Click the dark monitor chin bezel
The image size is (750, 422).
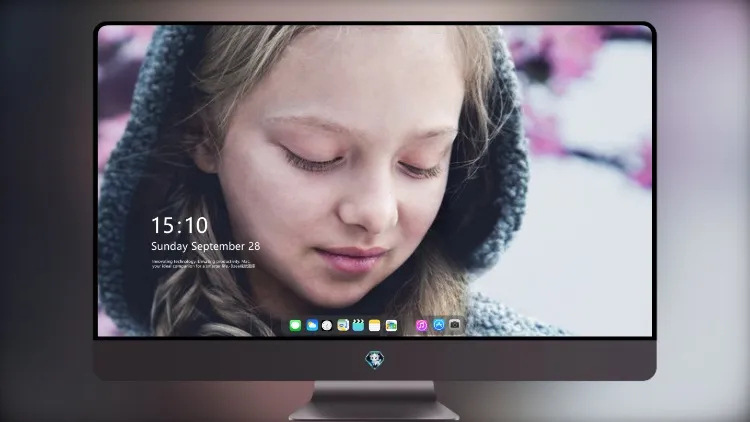click(x=375, y=360)
